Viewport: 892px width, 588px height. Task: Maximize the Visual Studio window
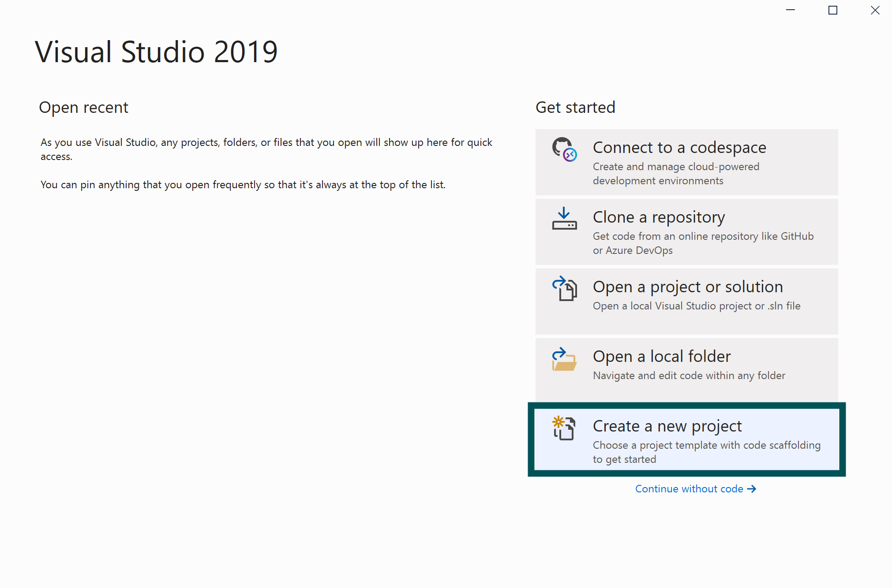click(833, 10)
